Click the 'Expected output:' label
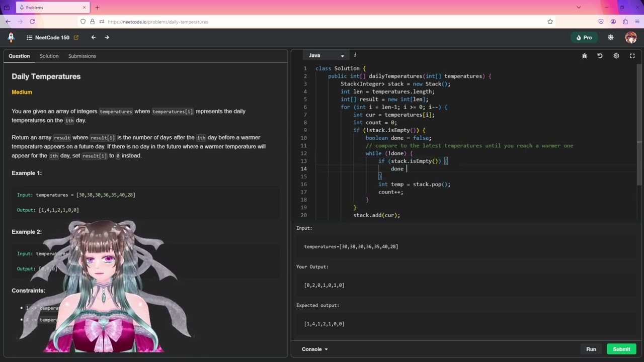The width and height of the screenshot is (644, 362). (318, 305)
